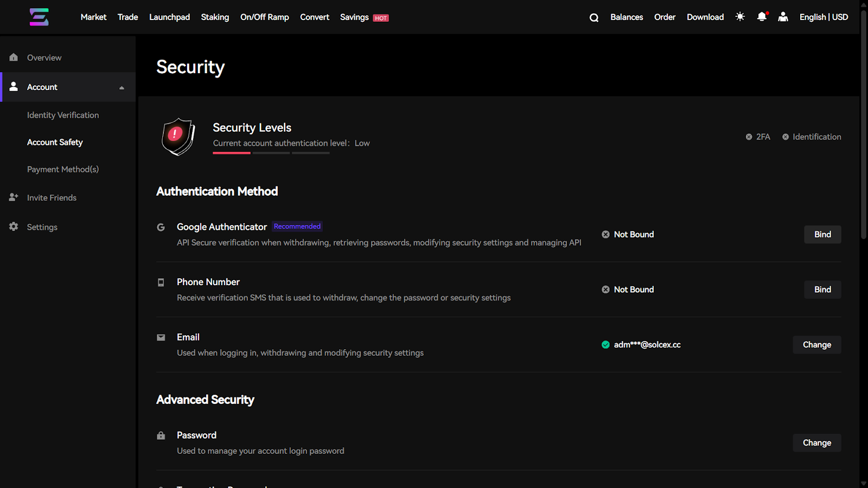Screen dimensions: 868x488
Task: Click the security level progress bar
Action: coord(271,153)
